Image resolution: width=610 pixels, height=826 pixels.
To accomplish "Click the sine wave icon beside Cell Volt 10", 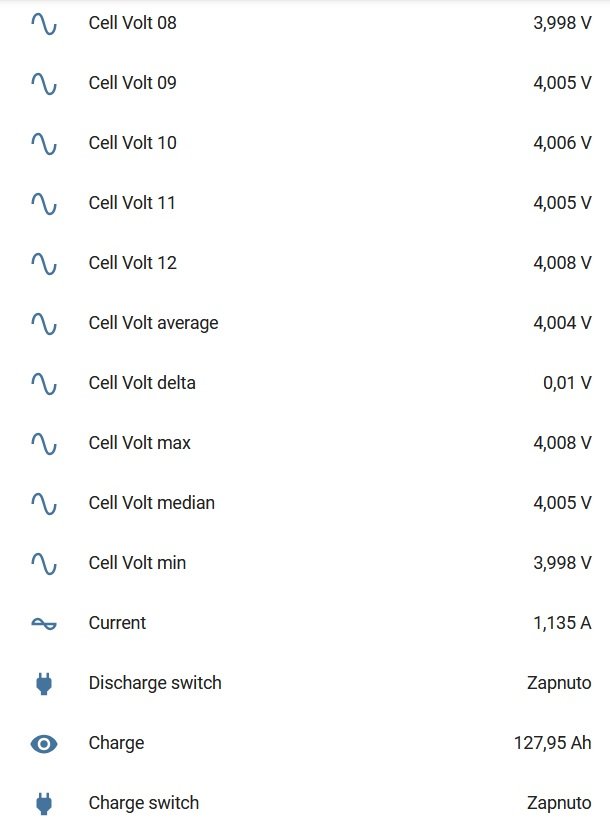I will pyautogui.click(x=44, y=143).
